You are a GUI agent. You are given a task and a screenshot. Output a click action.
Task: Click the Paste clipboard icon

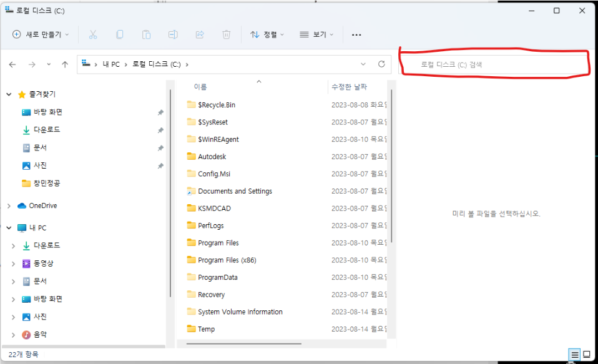[x=146, y=35]
